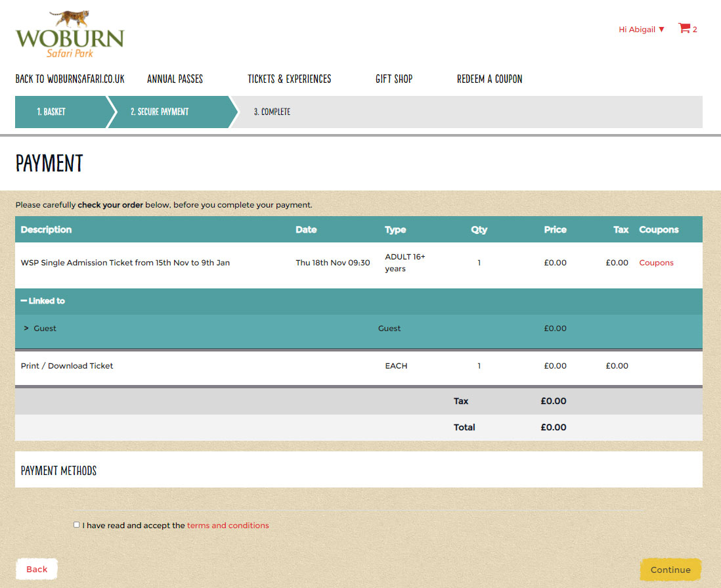Go to Back to woburnsafari.co.uk

[70, 79]
